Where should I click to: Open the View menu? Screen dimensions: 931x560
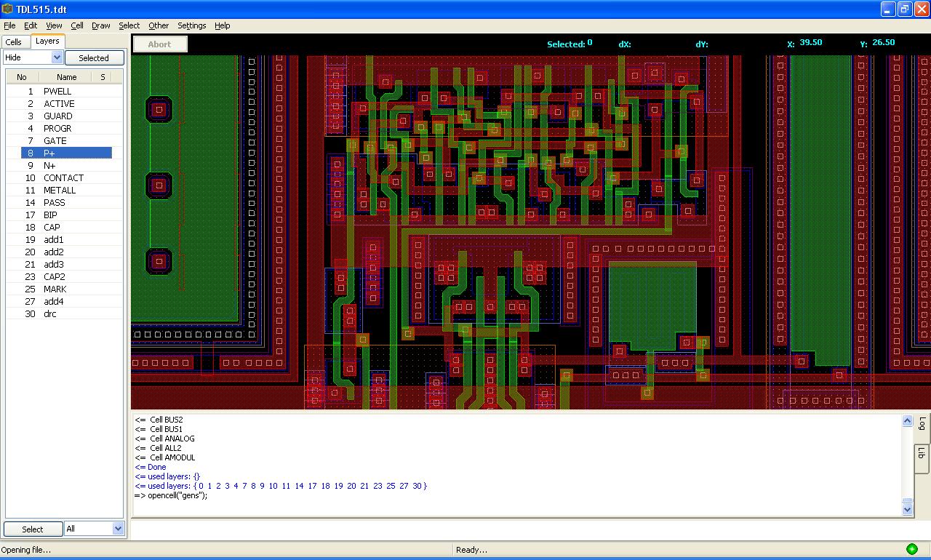click(54, 25)
